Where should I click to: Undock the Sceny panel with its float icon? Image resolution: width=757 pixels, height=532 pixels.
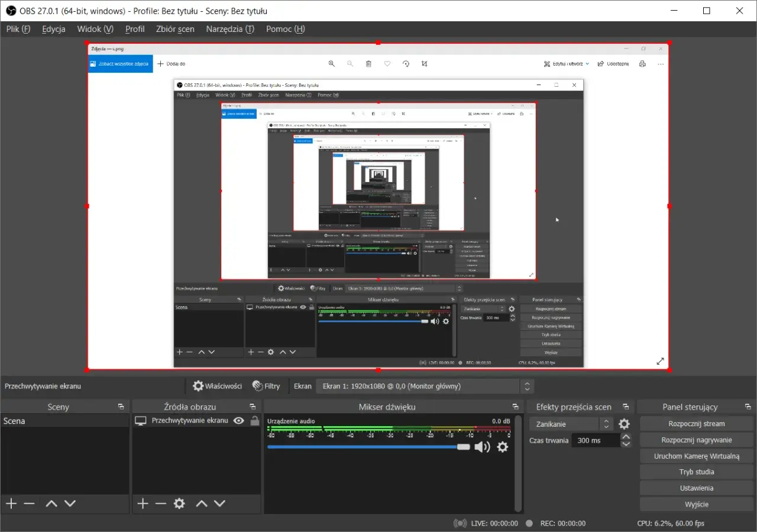(x=121, y=407)
